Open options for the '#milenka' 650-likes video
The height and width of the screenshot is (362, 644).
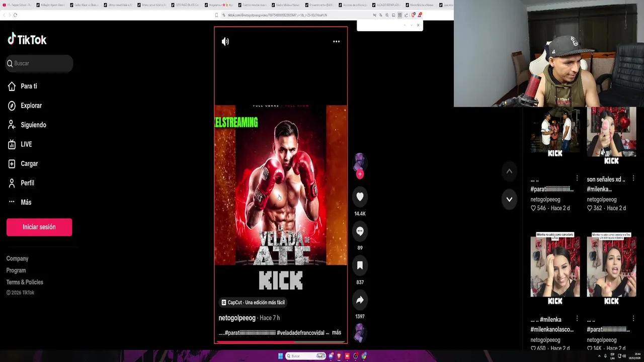[577, 319]
